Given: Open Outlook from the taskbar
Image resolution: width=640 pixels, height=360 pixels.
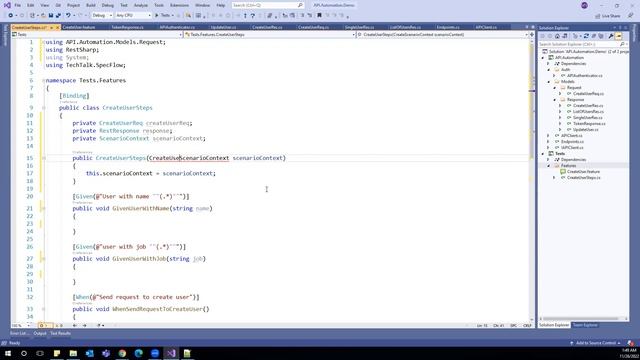Looking at the screenshot, I should click(89, 353).
